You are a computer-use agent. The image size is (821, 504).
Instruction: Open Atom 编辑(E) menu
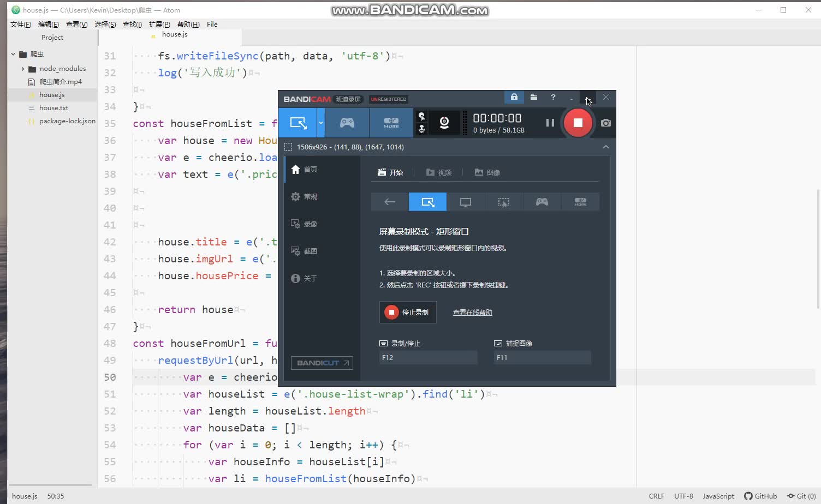49,25
